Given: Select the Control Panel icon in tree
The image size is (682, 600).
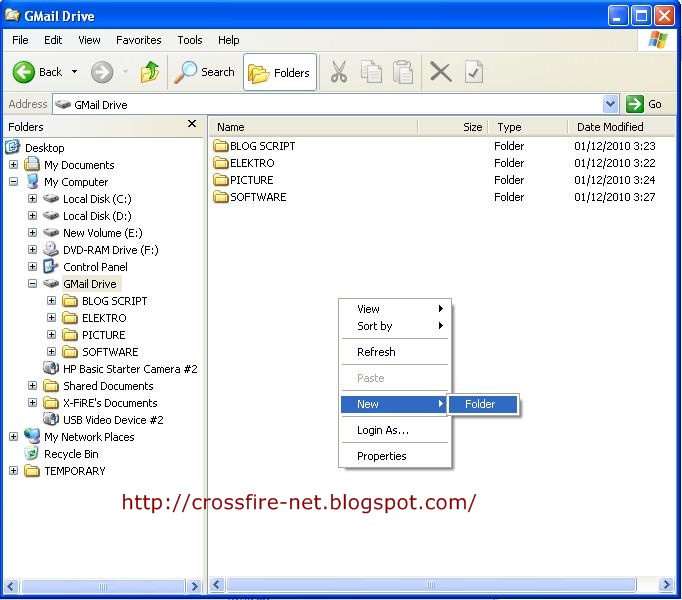Looking at the screenshot, I should point(51,266).
